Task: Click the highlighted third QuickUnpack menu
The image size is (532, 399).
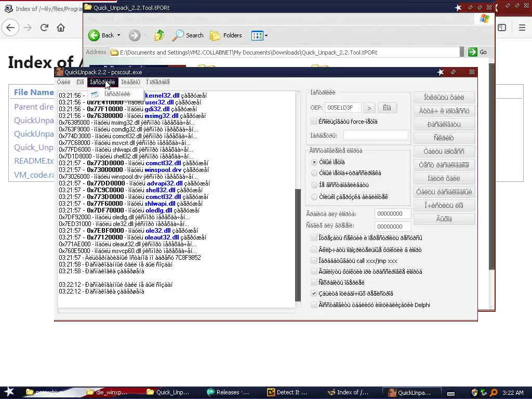Action: coord(102,82)
